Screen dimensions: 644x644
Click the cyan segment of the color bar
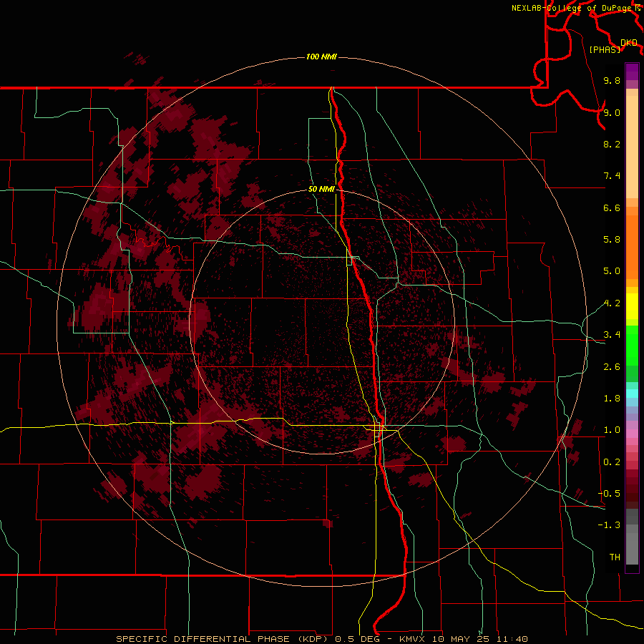pyautogui.click(x=632, y=394)
